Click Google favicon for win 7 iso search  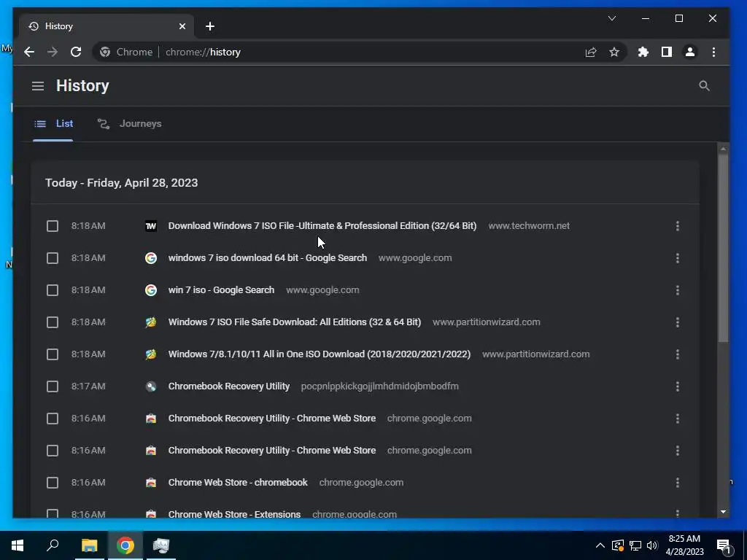point(150,290)
